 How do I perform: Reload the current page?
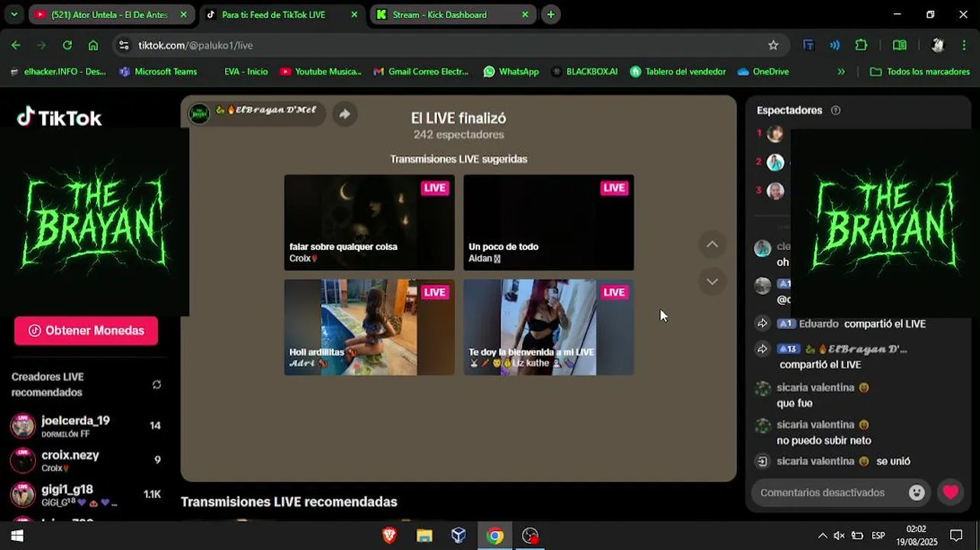67,45
